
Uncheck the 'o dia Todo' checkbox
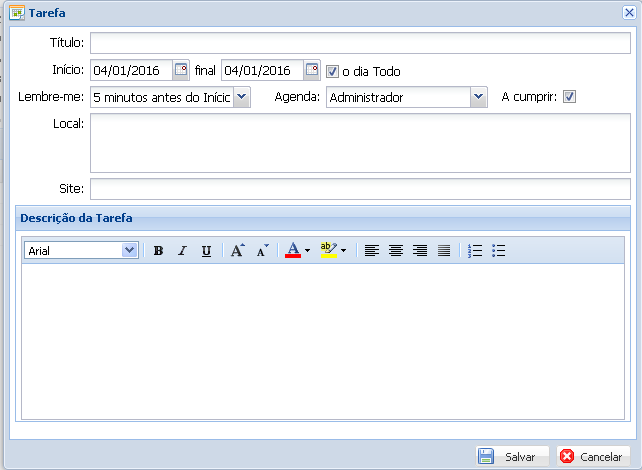pyautogui.click(x=333, y=71)
